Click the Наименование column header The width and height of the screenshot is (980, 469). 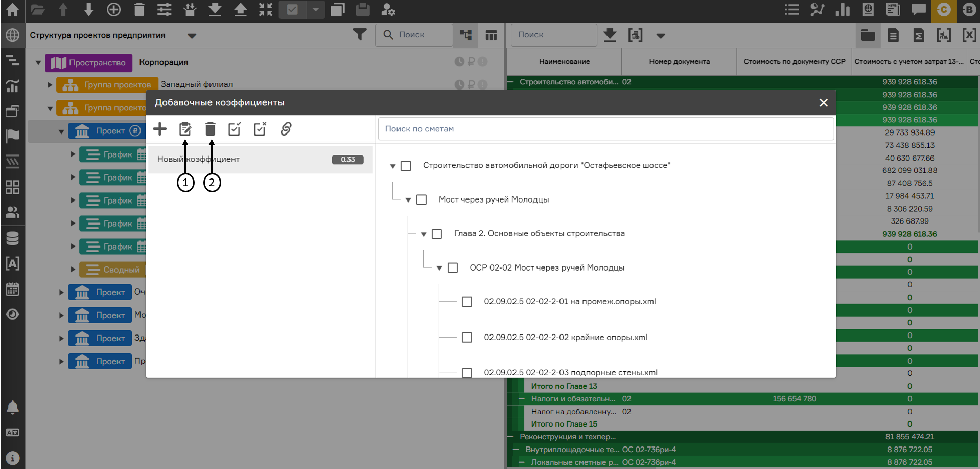564,62
